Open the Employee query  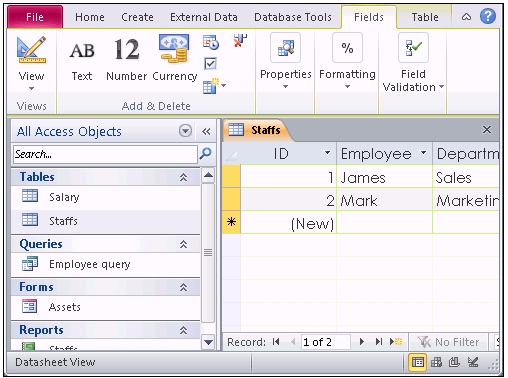coord(106,264)
